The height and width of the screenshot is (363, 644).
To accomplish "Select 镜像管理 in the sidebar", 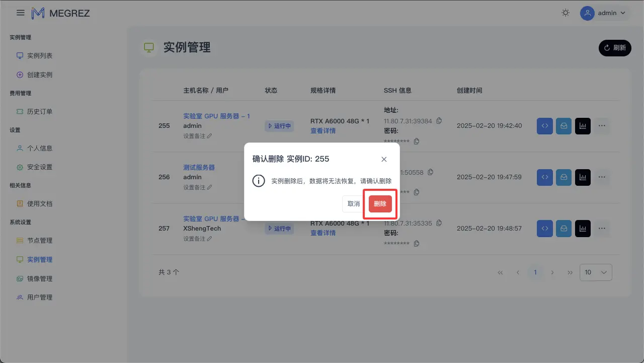I will (40, 278).
